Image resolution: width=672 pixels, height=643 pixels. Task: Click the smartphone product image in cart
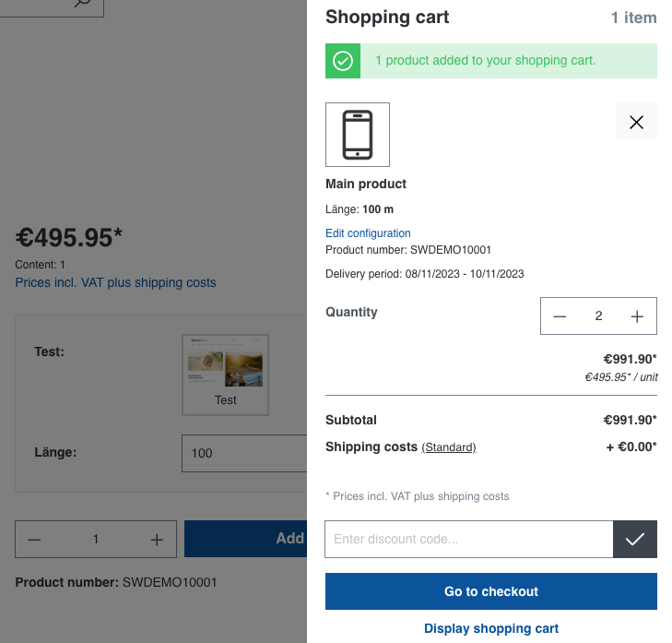(x=358, y=135)
